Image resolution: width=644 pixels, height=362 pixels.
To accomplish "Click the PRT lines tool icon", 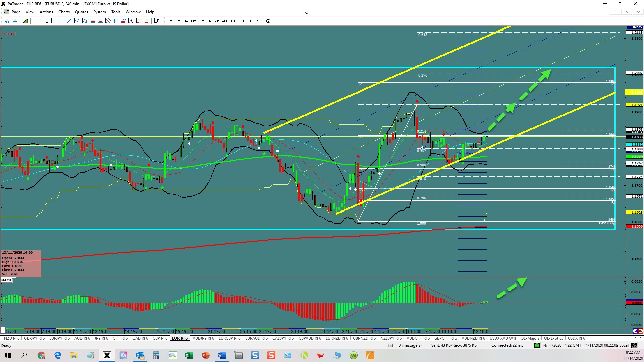I will pos(139,21).
